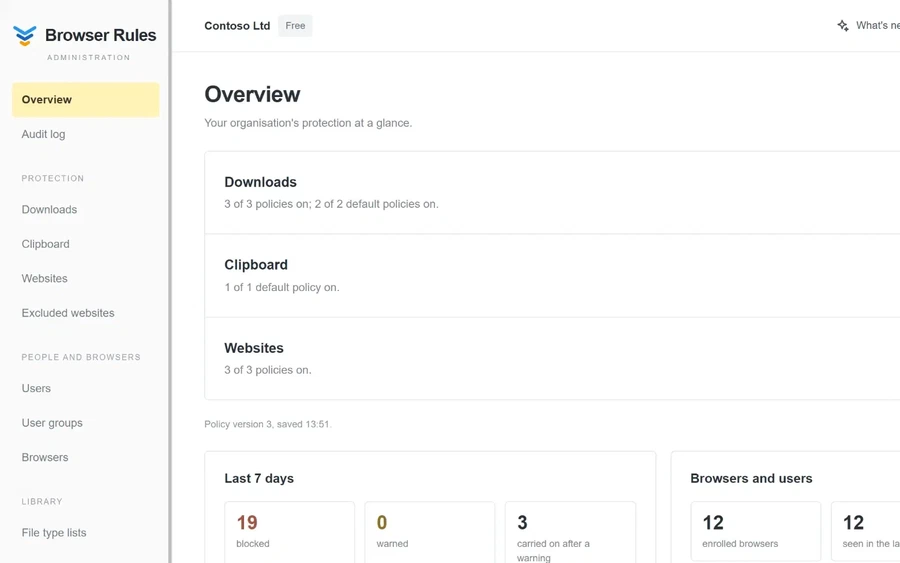
Task: Click the PROTECTION section label
Action: coord(53,178)
